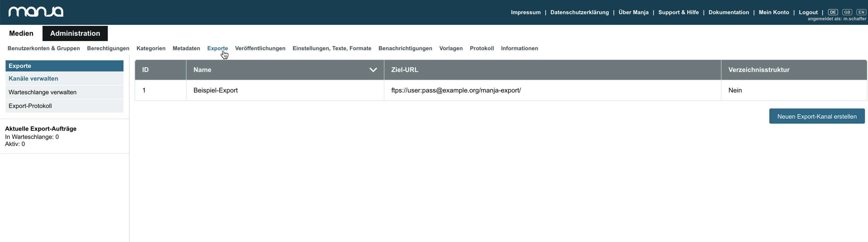Switch language to EN
The width and height of the screenshot is (868, 242).
click(861, 12)
